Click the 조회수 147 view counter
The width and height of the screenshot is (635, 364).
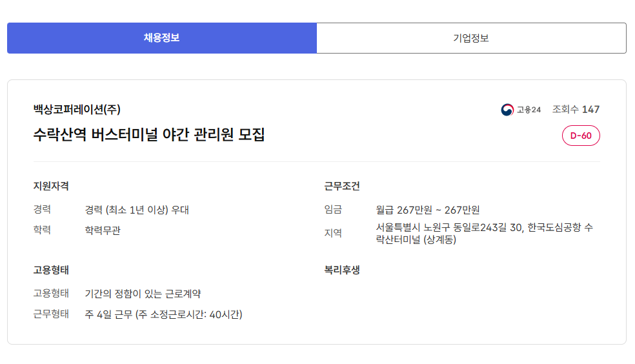(x=576, y=110)
